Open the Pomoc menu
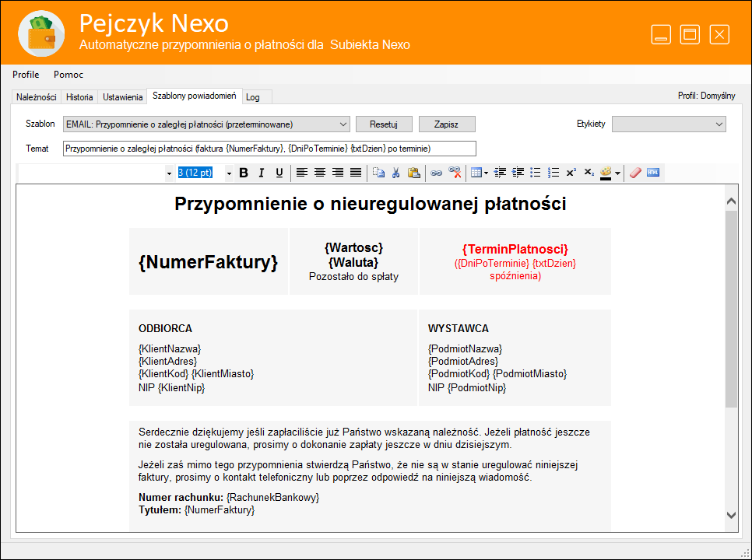This screenshot has width=752, height=560. pyautogui.click(x=68, y=75)
